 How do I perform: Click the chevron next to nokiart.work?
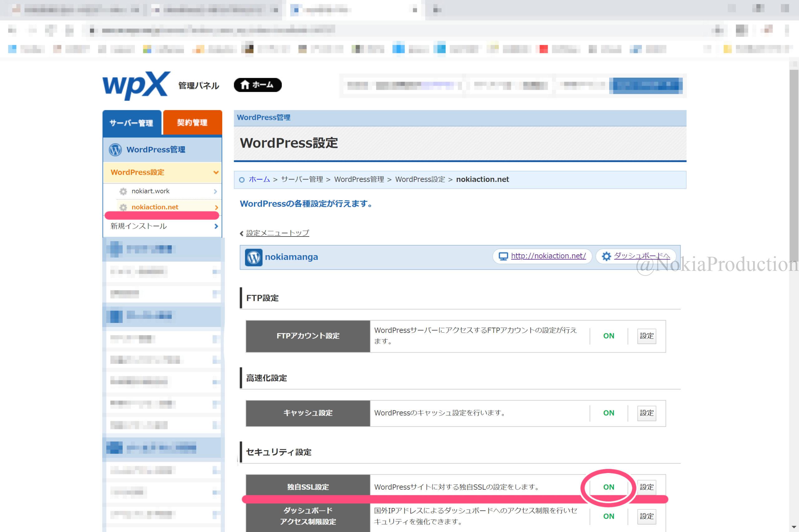pyautogui.click(x=215, y=191)
